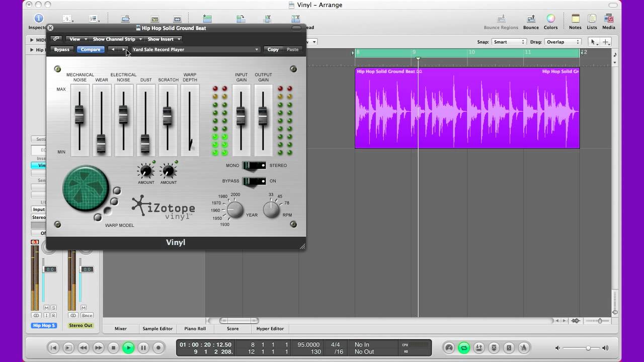Click the Record transport button
644x362 pixels.
click(x=158, y=347)
